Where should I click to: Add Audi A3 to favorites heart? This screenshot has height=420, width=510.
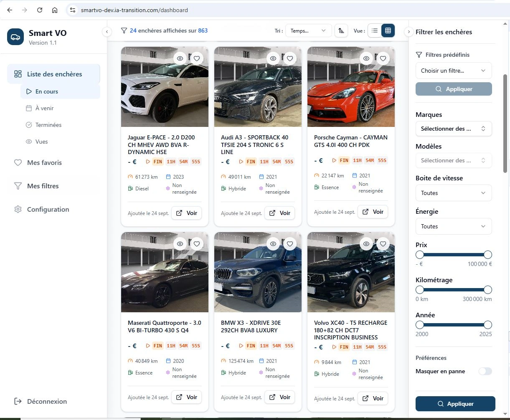290,59
